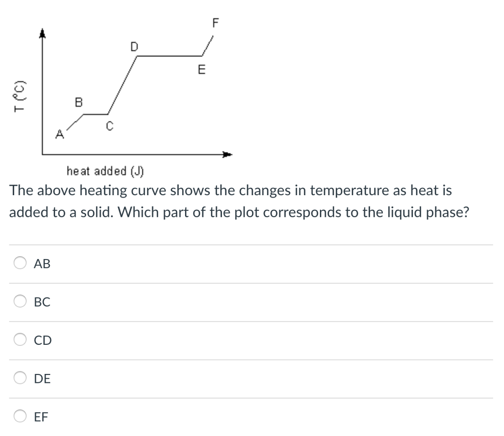
Task: Click the DE option label text
Action: (x=42, y=379)
